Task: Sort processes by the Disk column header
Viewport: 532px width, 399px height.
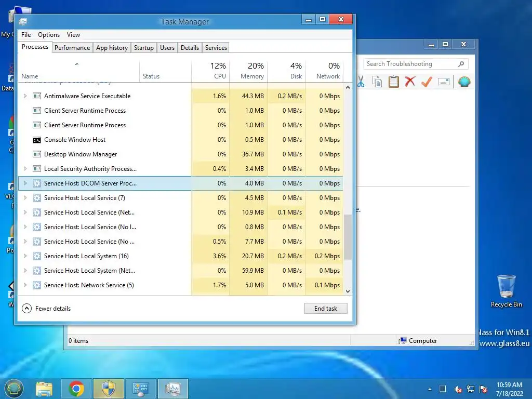Action: [x=287, y=71]
